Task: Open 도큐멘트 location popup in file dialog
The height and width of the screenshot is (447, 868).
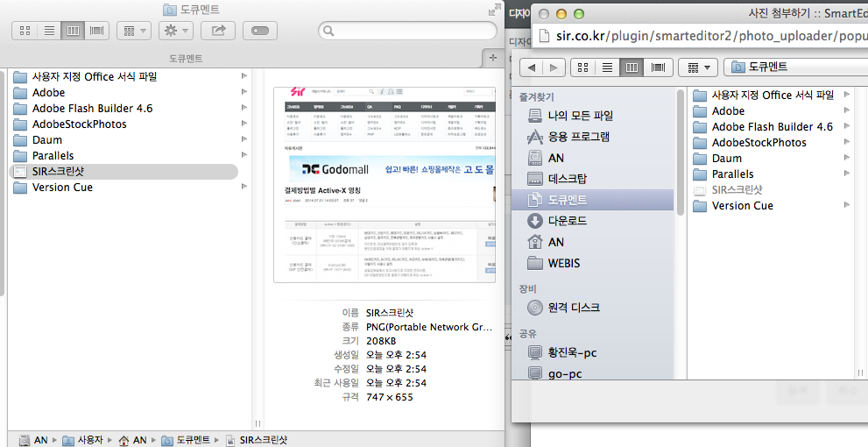Action: pos(793,67)
